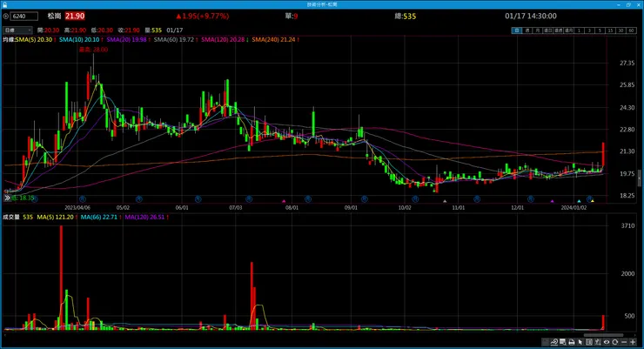The image size is (644, 349).
Task: Click the white triangle marker before 11/01
Action: click(x=445, y=201)
